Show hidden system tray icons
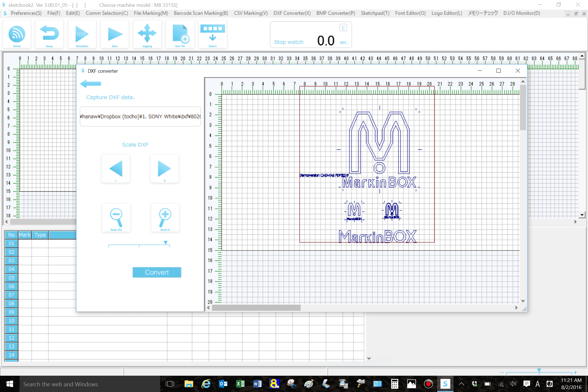This screenshot has height=392, width=588. (461, 384)
